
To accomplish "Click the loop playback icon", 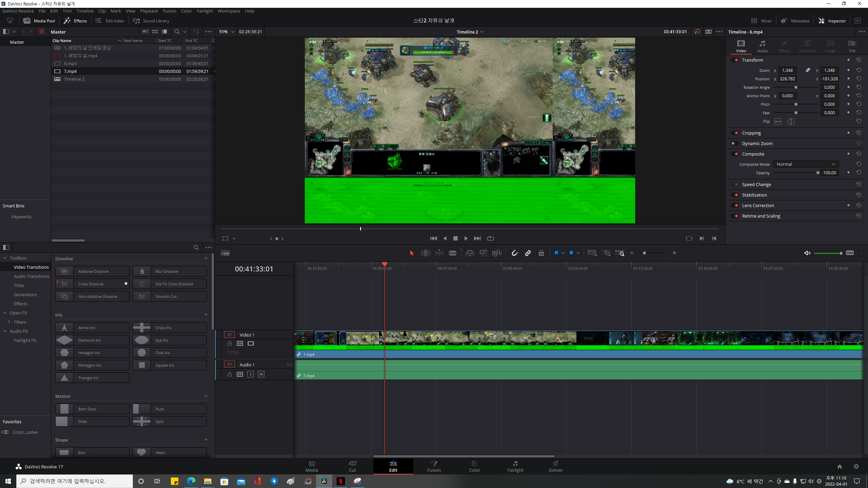I will tap(490, 239).
